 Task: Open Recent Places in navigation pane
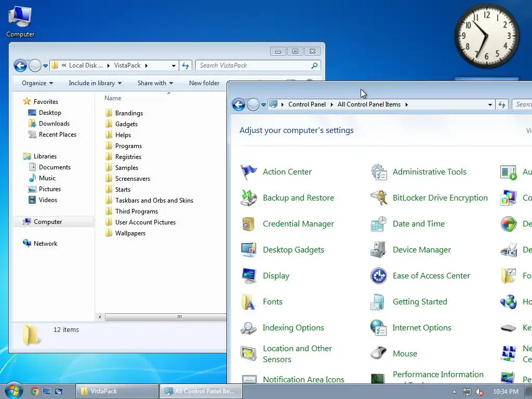(57, 135)
